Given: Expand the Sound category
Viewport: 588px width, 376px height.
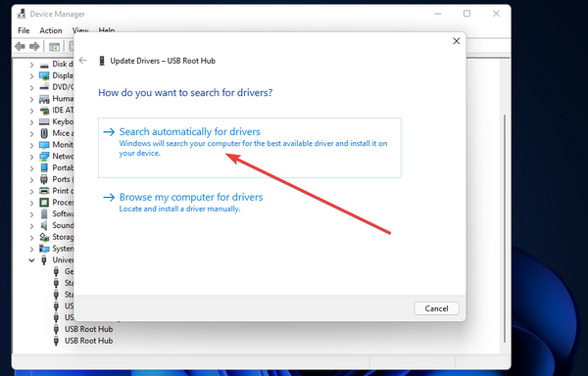Looking at the screenshot, I should [32, 226].
